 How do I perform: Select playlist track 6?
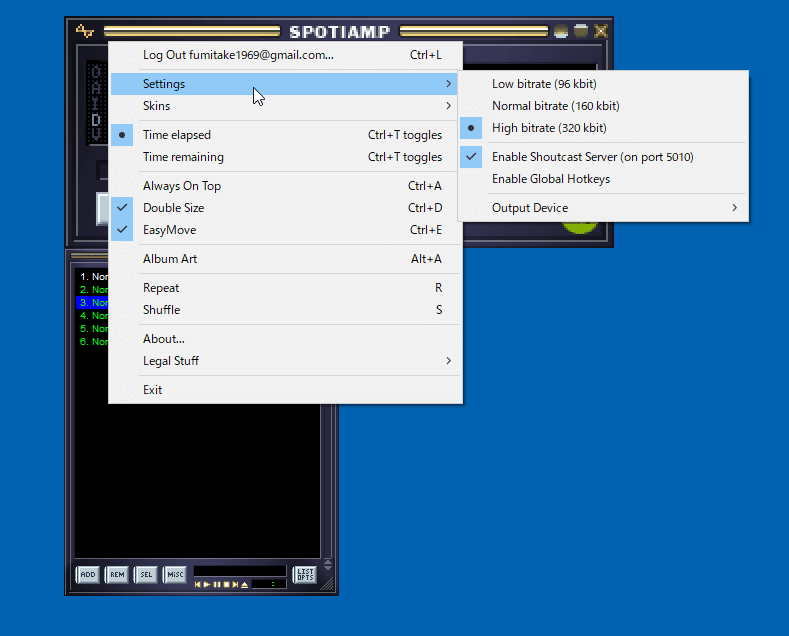pos(94,342)
